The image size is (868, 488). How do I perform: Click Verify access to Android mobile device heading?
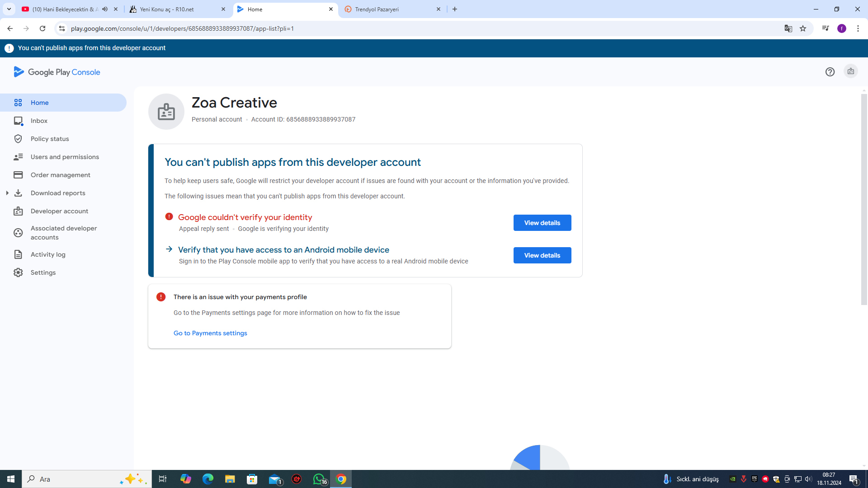tap(283, 250)
